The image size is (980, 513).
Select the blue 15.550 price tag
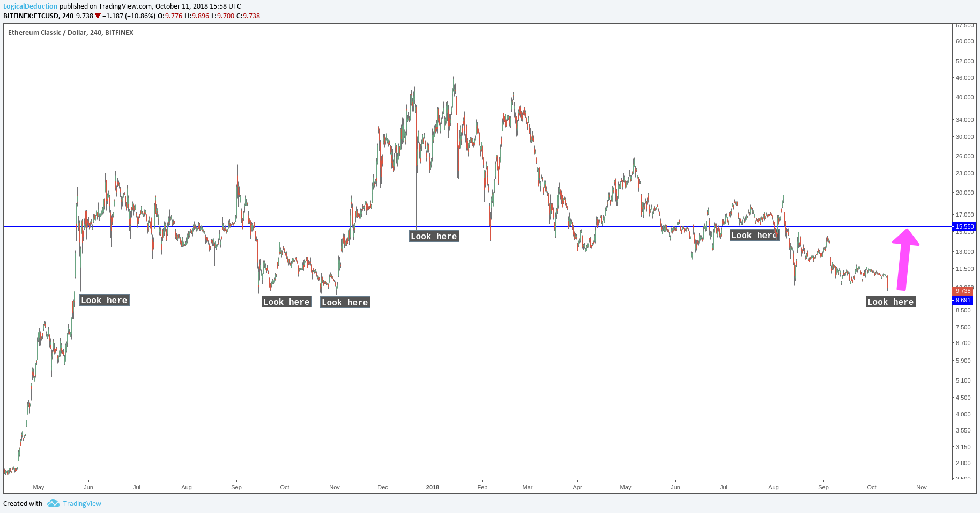tap(964, 226)
